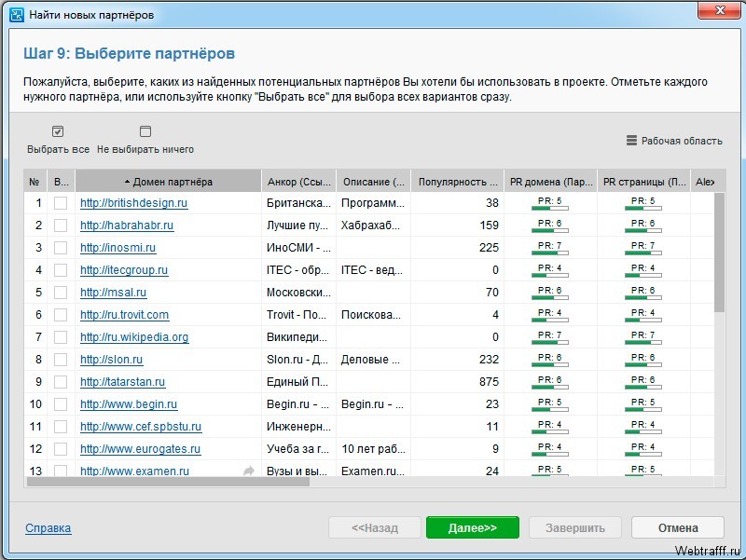This screenshot has width=746, height=560.
Task: Click the № column header
Action: click(x=35, y=182)
